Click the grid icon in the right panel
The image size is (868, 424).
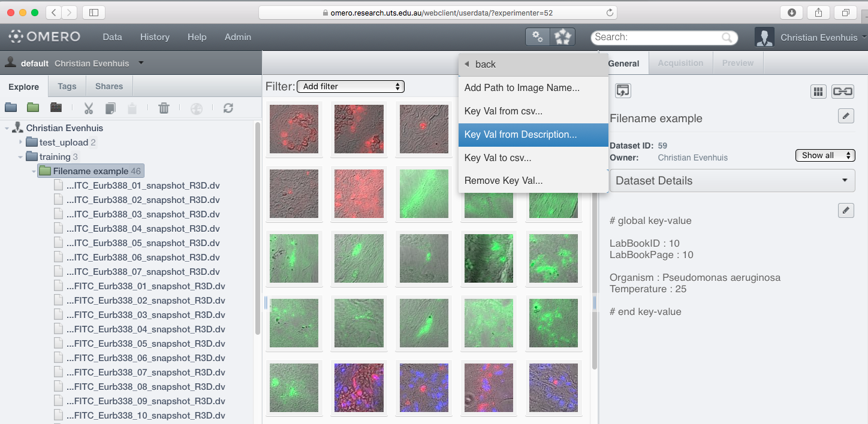tap(818, 92)
